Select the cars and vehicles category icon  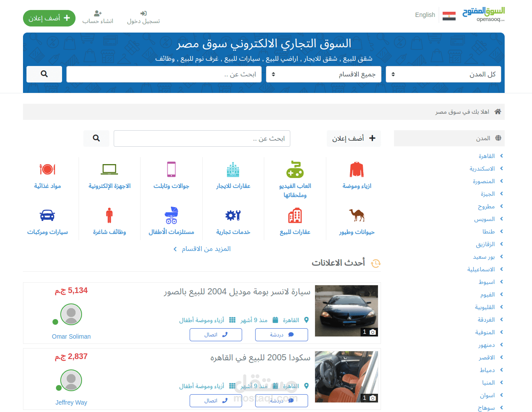(x=47, y=215)
